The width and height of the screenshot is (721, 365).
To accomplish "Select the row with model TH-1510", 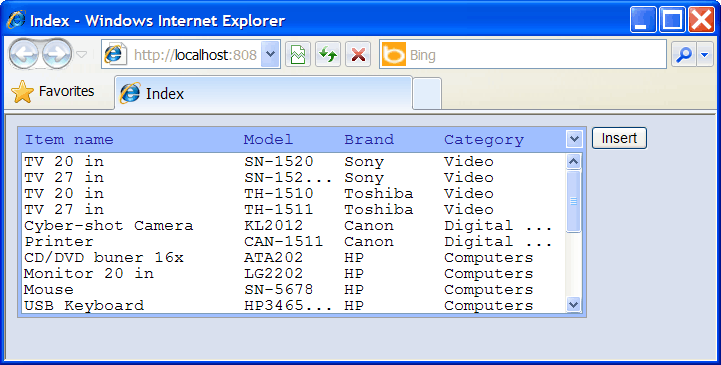I will 293,194.
